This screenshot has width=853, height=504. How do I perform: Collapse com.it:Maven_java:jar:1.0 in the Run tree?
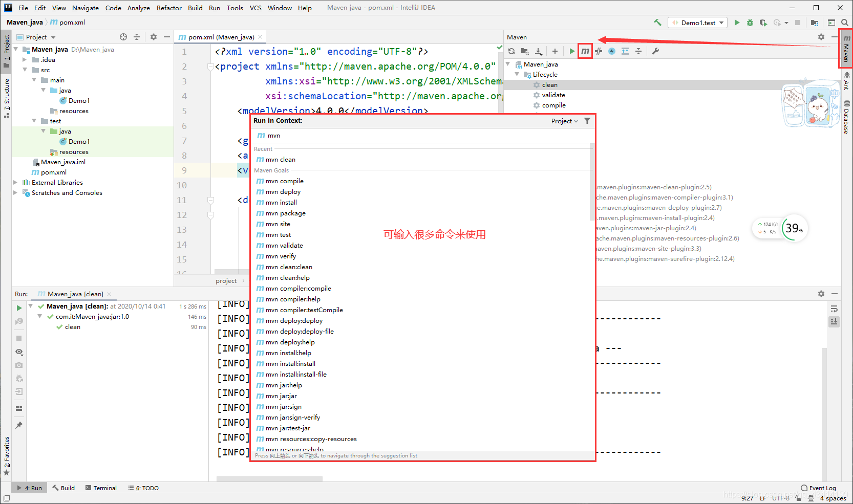point(40,317)
